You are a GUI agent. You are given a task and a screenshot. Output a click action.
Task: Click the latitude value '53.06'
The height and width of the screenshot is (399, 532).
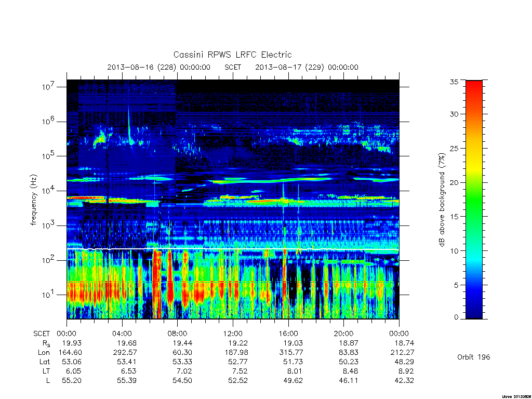tap(72, 362)
